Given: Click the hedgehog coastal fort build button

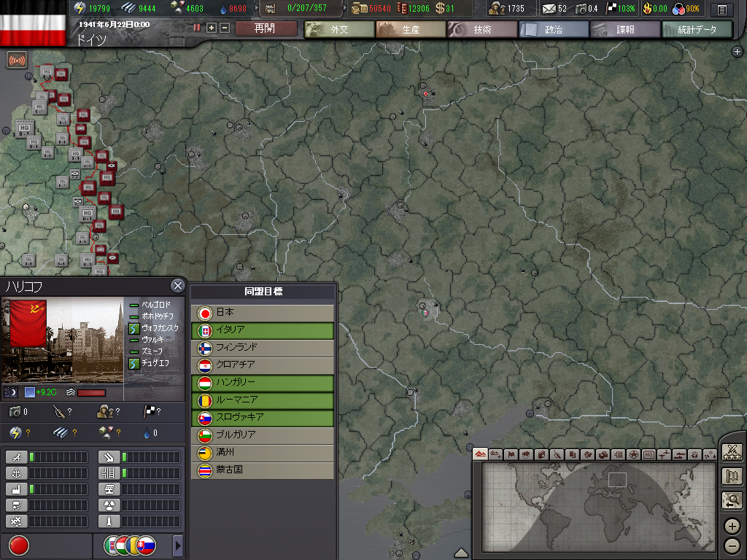Looking at the screenshot, I should 16,522.
